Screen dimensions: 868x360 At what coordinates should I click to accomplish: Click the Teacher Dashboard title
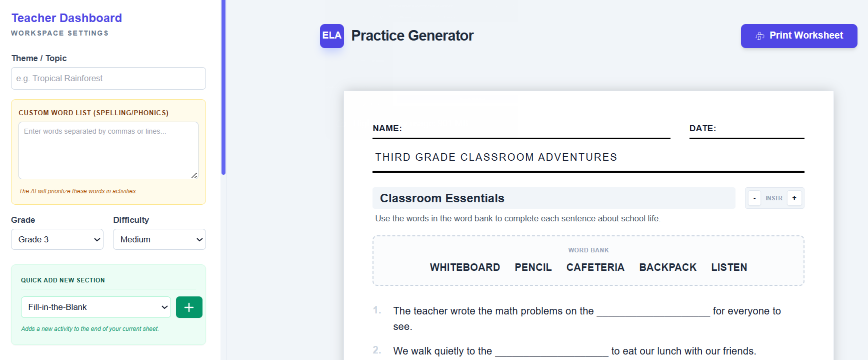[x=66, y=18]
